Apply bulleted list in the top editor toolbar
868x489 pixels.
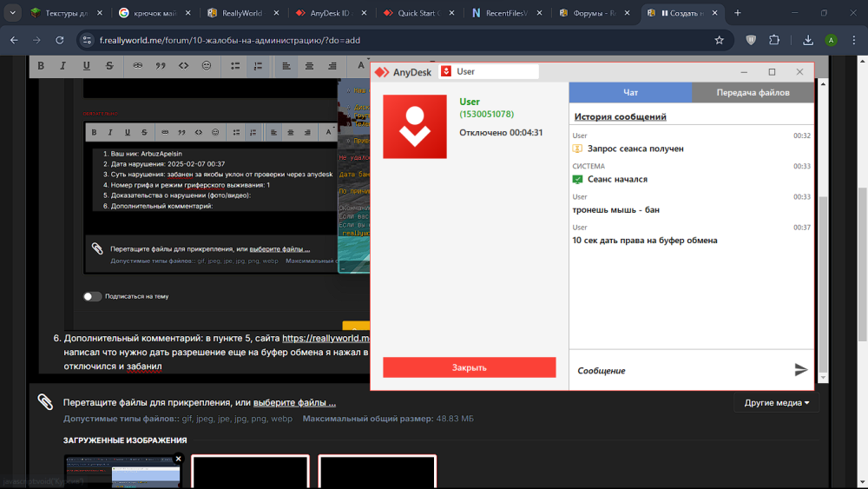click(235, 66)
